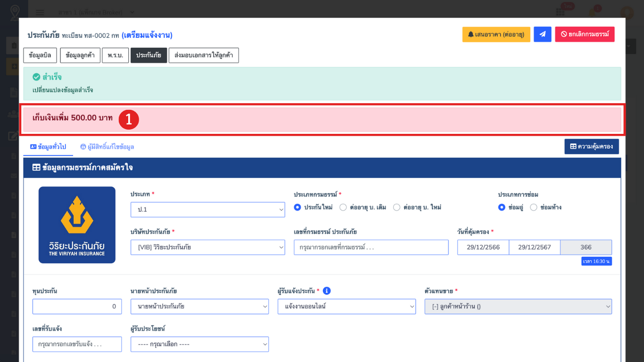The height and width of the screenshot is (362, 644).
Task: Click the เวลา 16:30 น. time badge
Action: pos(596,261)
